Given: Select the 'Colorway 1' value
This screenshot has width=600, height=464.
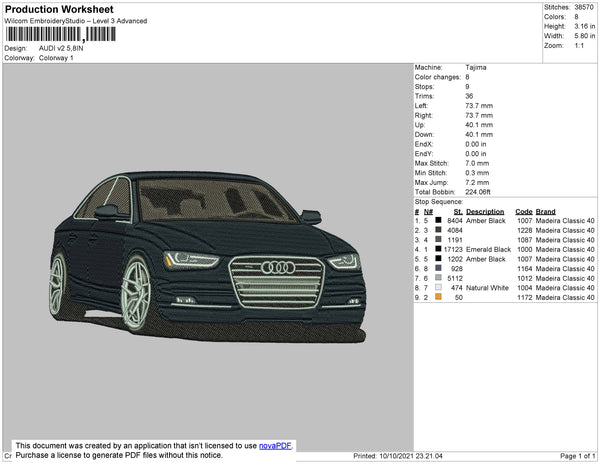Looking at the screenshot, I should pos(56,58).
